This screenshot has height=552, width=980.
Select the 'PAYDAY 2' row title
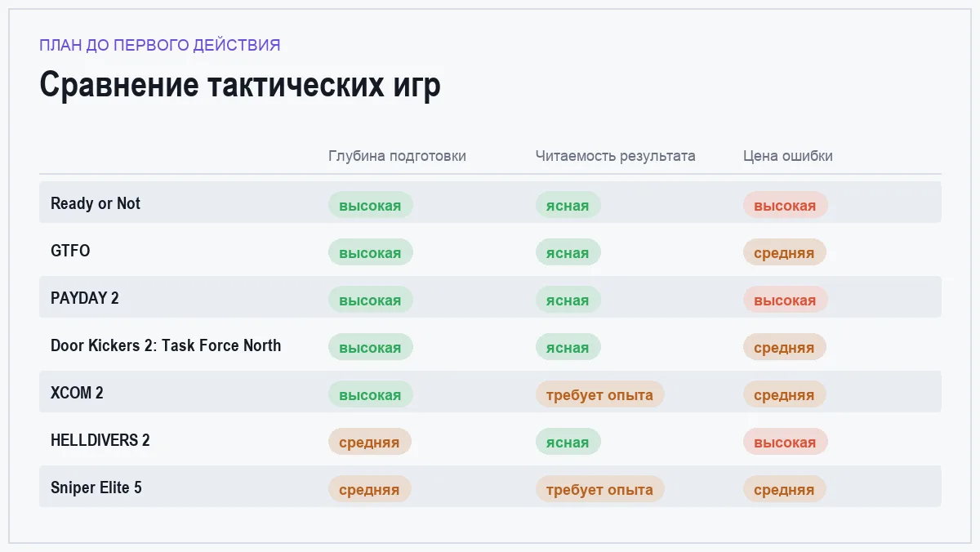click(85, 298)
